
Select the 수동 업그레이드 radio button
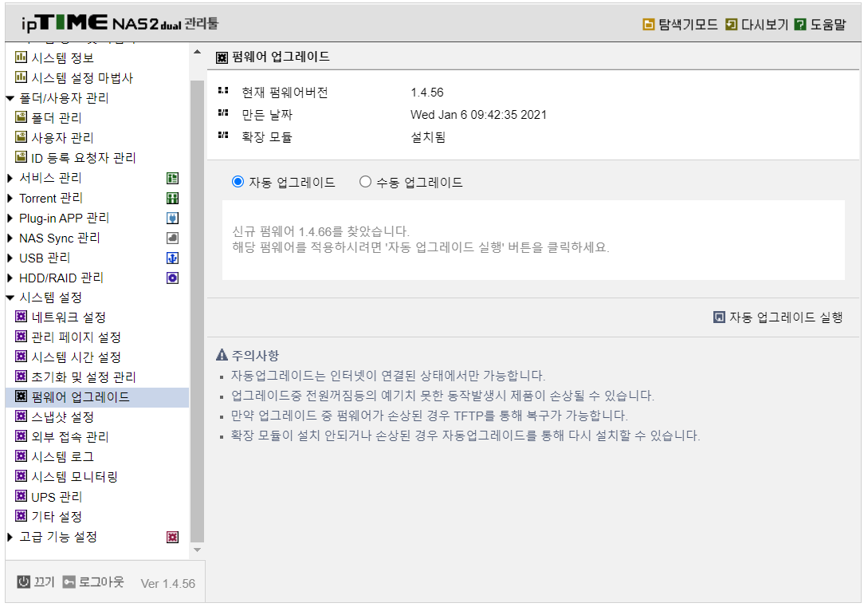[x=365, y=182]
